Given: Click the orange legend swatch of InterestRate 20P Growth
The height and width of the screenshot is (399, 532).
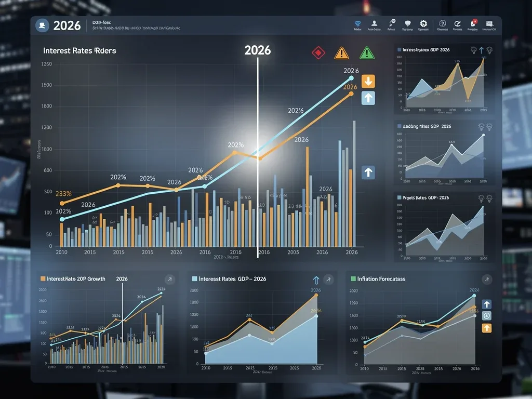Looking at the screenshot, I should [x=43, y=278].
